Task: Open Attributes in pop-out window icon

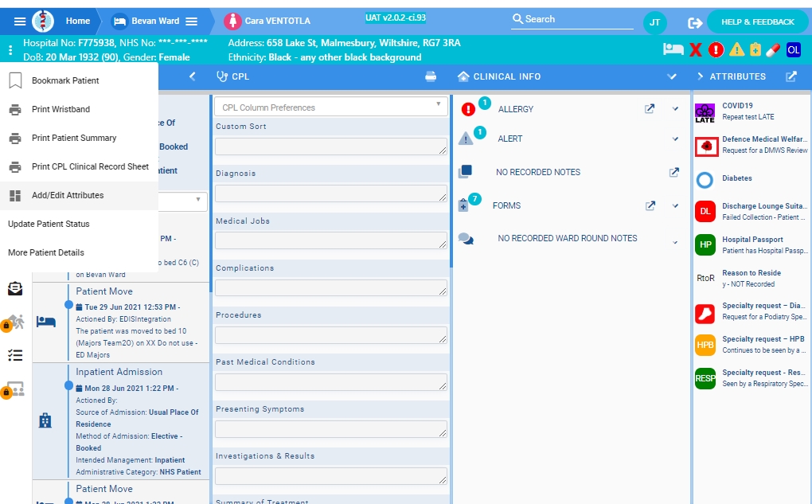Action: coord(791,76)
